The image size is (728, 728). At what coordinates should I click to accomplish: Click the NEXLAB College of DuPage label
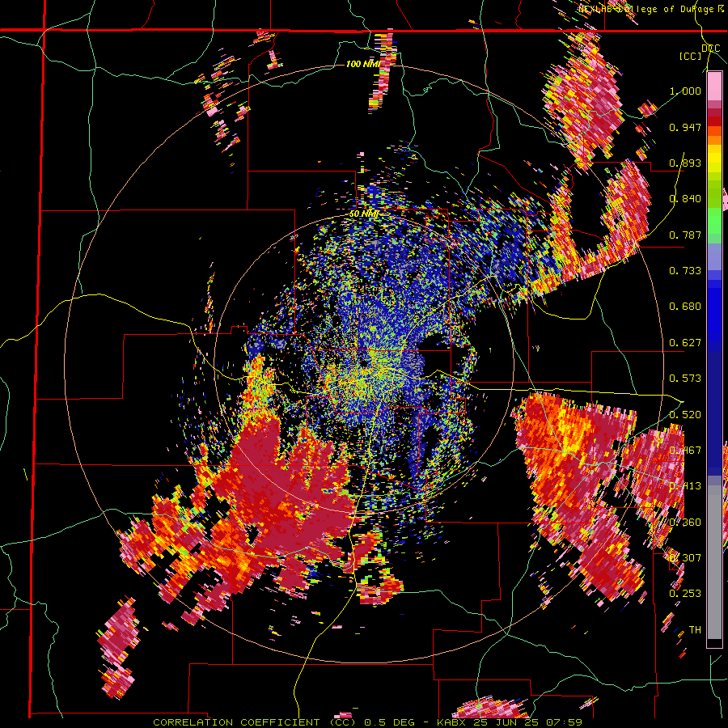(x=652, y=9)
